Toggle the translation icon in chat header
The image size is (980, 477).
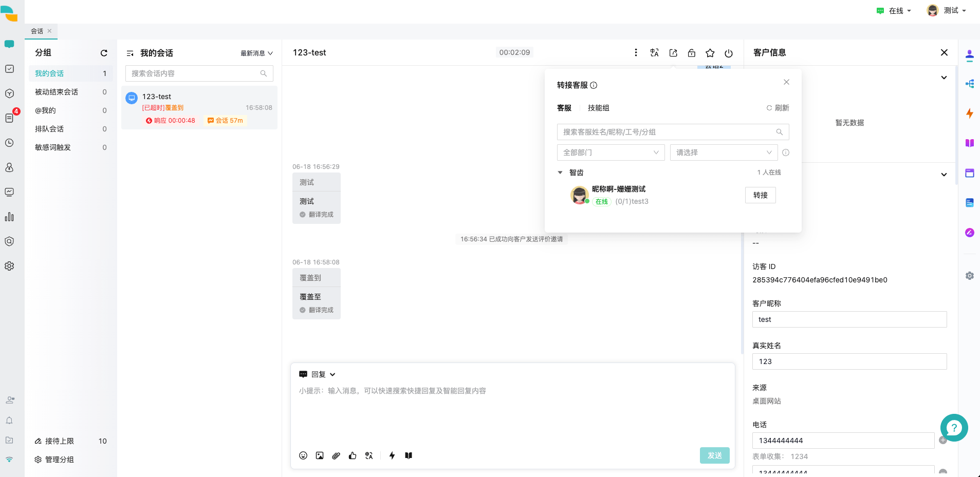[x=654, y=52]
